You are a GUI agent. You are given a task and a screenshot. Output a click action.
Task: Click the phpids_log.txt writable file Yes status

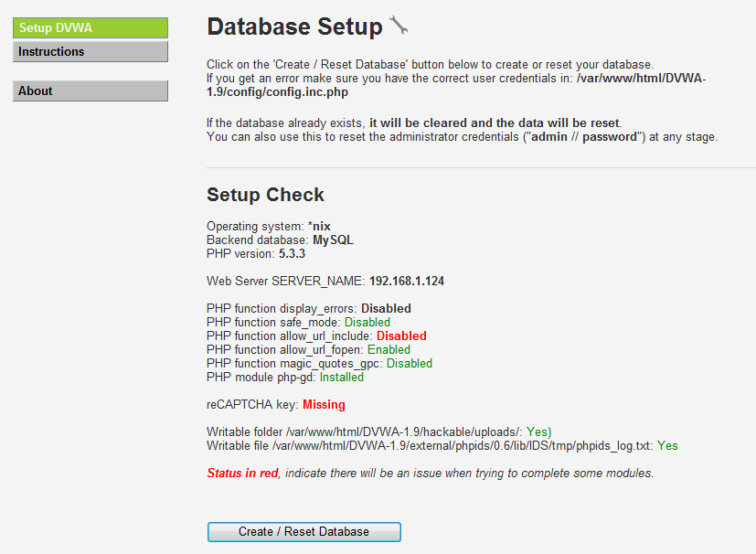pyautogui.click(x=667, y=445)
